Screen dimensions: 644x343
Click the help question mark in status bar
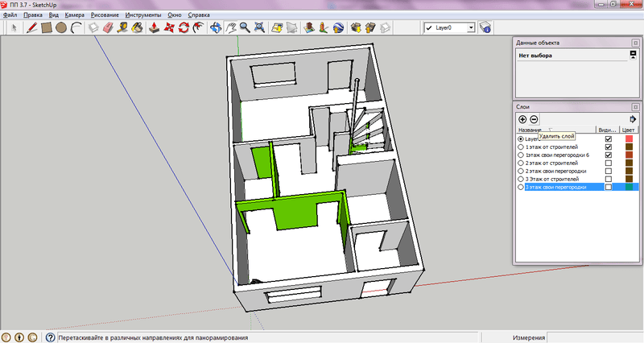pyautogui.click(x=50, y=338)
